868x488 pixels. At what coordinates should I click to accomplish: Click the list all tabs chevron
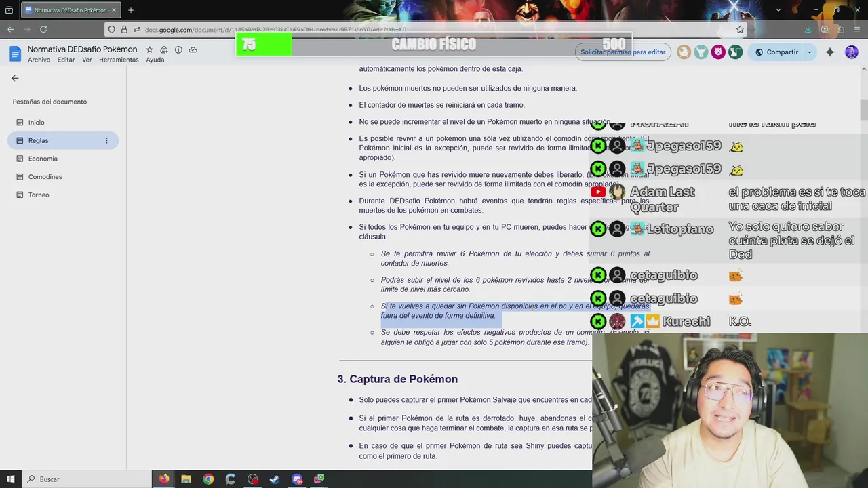778,10
